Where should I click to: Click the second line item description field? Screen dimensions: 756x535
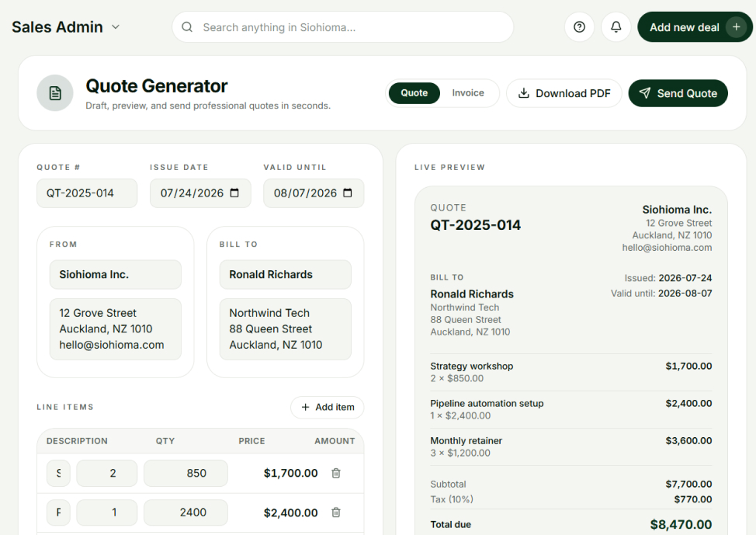tap(58, 512)
